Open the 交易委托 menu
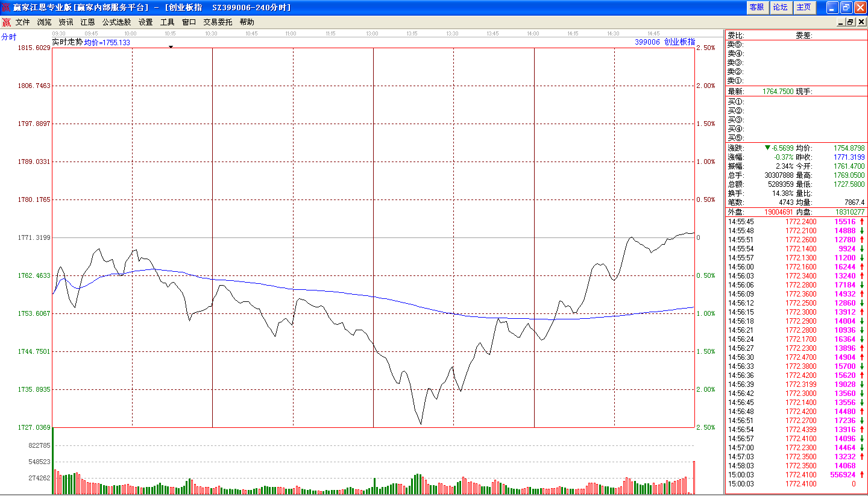This screenshot has width=868, height=496. click(218, 22)
